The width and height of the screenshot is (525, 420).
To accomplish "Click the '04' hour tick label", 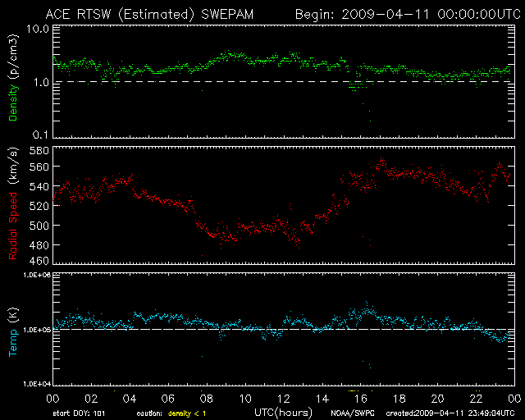I will pyautogui.click(x=130, y=399).
